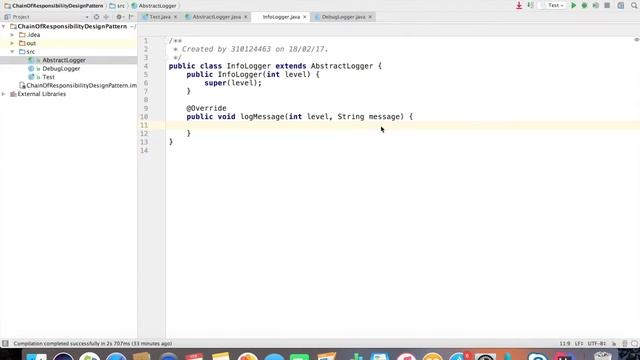Image resolution: width=640 pixels, height=360 pixels.
Task: Click the Trash icon in macOS Dock
Action: pos(602,356)
